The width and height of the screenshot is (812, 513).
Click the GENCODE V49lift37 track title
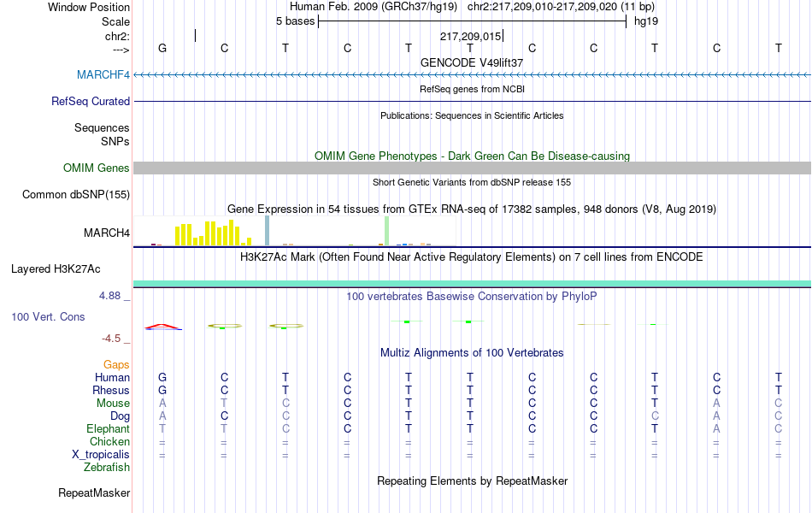[472, 62]
